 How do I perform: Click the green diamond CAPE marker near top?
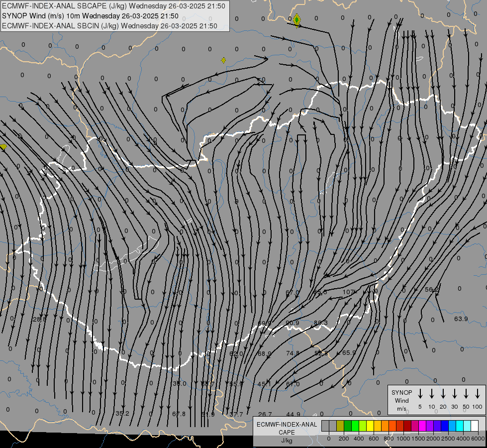(x=297, y=20)
